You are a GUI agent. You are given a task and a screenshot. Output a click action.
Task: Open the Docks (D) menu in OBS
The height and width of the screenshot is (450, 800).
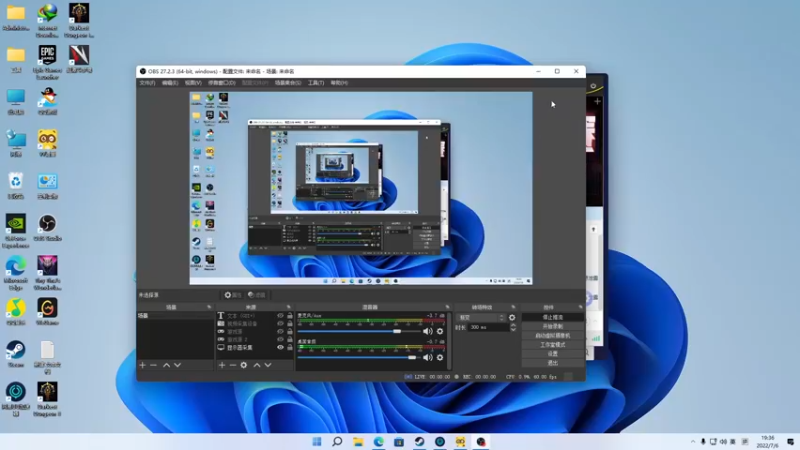(221, 83)
